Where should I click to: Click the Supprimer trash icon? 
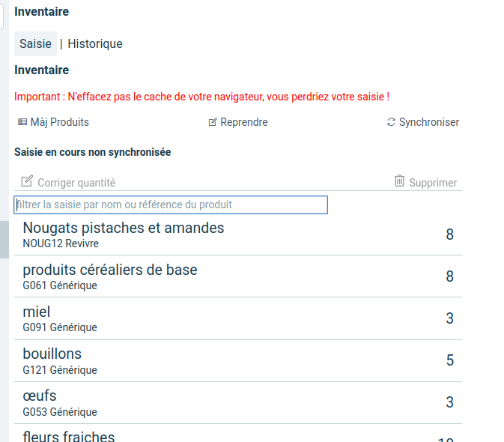399,181
